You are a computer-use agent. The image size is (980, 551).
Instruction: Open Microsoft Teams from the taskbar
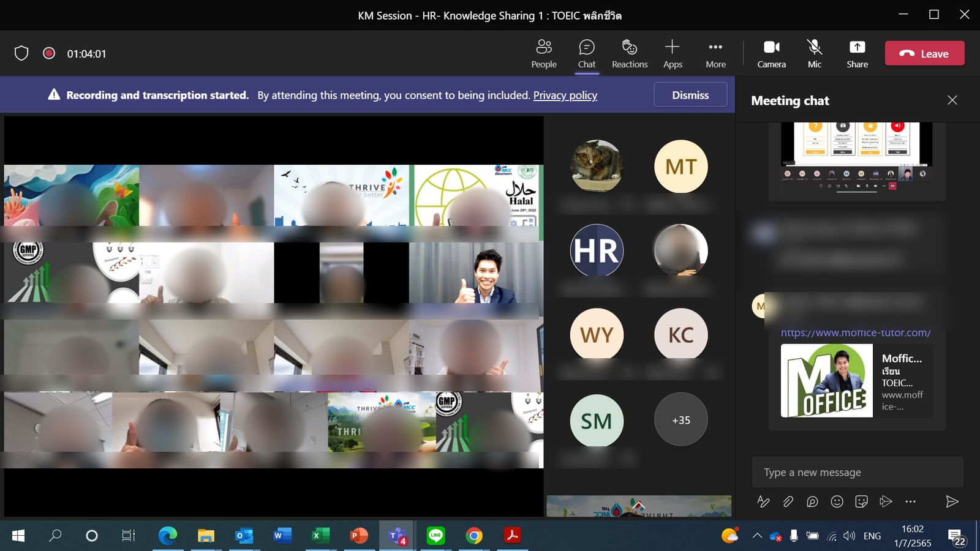tap(397, 536)
